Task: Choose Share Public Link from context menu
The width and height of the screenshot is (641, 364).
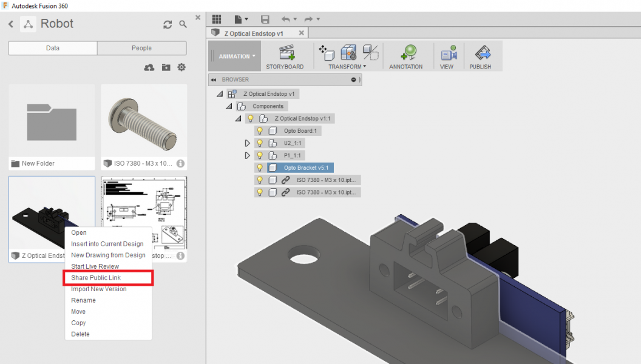Action: tap(96, 278)
